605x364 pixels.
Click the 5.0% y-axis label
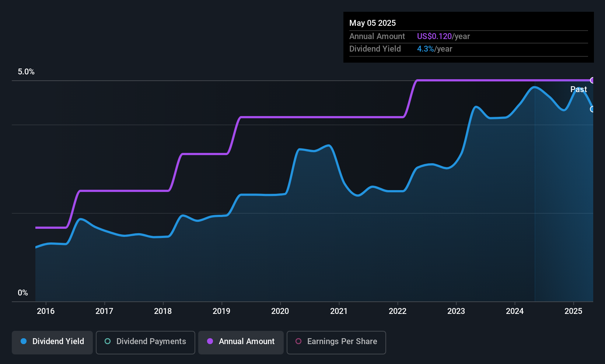point(26,72)
